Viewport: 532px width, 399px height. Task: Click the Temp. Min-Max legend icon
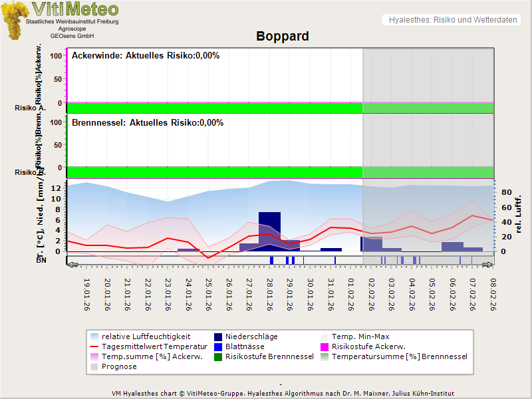pyautogui.click(x=325, y=336)
